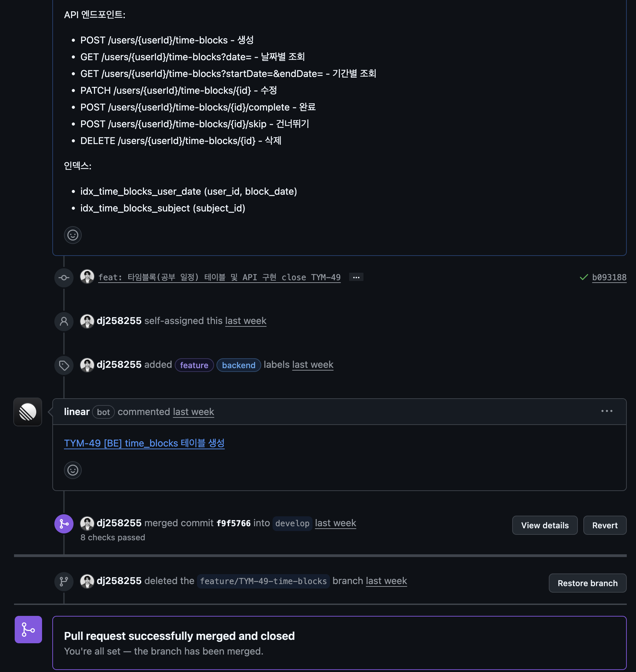Add an emoji reaction to the linear bot comment
The height and width of the screenshot is (672, 636).
(x=73, y=470)
